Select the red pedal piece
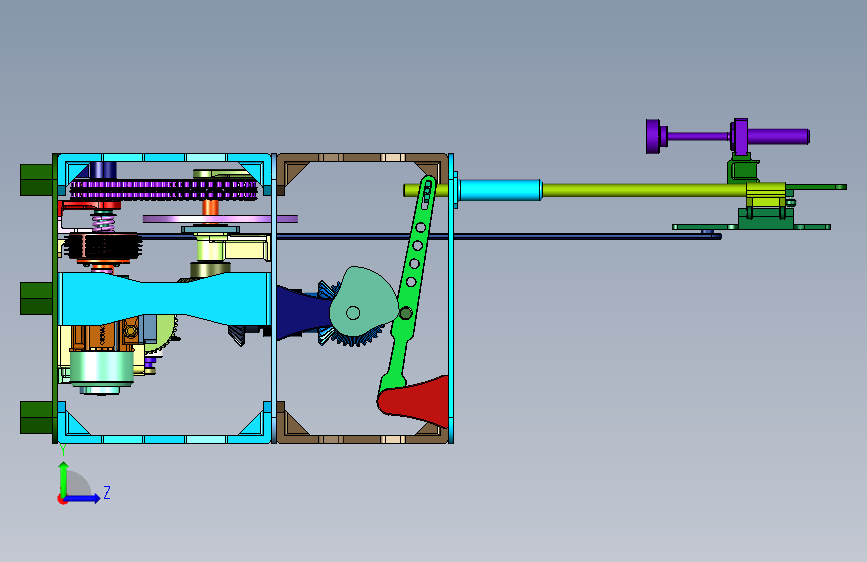 (416, 402)
